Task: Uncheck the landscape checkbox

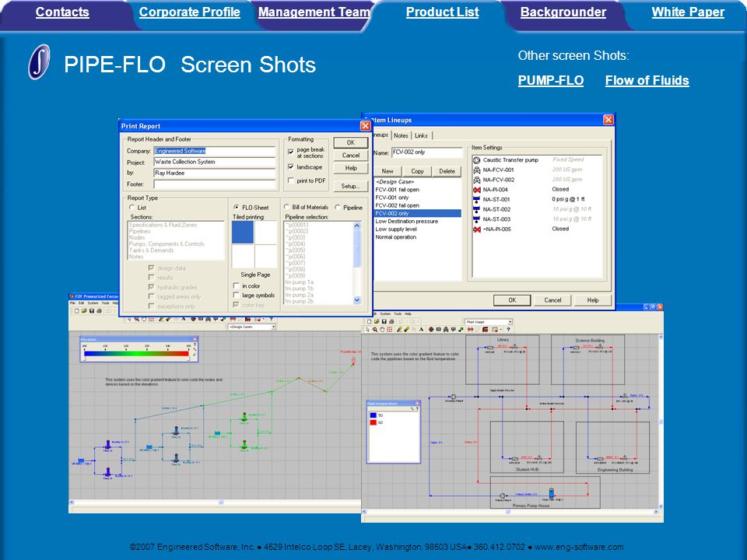Action: pos(290,167)
